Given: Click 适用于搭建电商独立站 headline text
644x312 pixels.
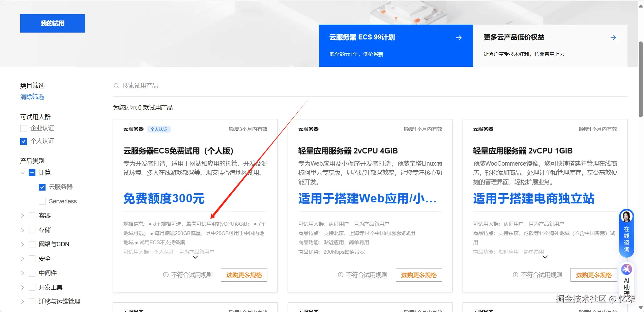Looking at the screenshot, I should 534,198.
